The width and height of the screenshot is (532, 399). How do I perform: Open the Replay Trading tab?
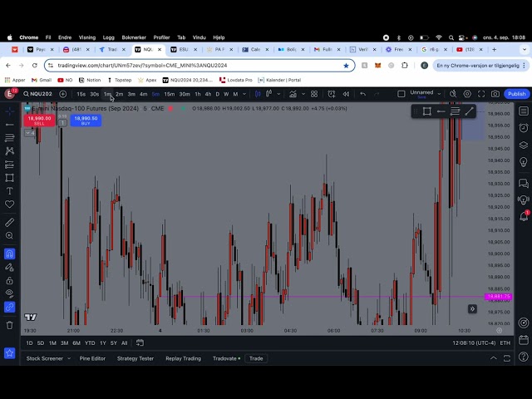pos(183,358)
